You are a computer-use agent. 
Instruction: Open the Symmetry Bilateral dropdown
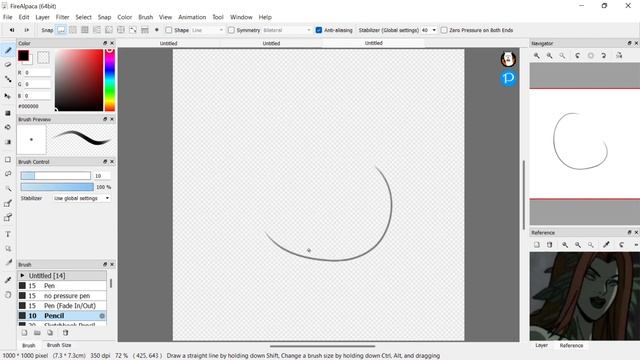(287, 30)
